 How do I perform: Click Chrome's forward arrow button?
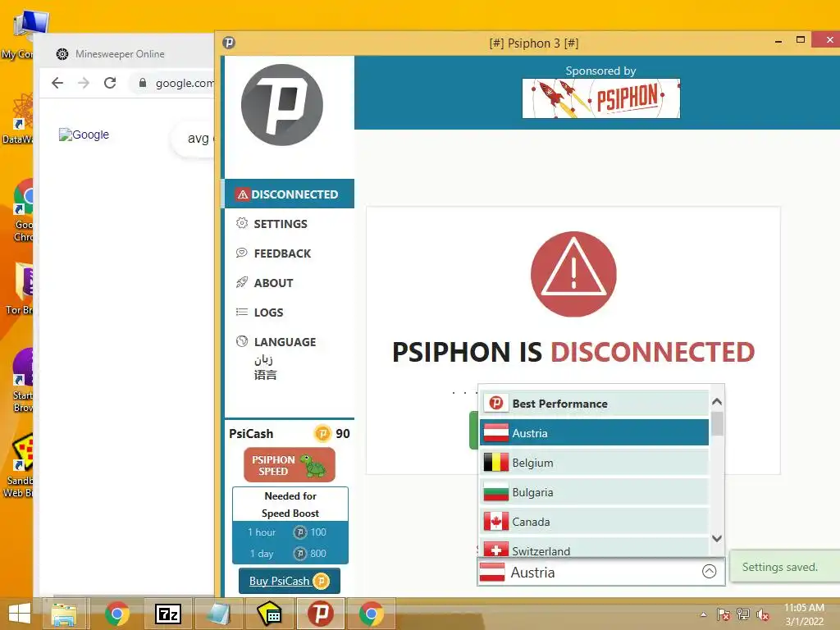tap(84, 83)
